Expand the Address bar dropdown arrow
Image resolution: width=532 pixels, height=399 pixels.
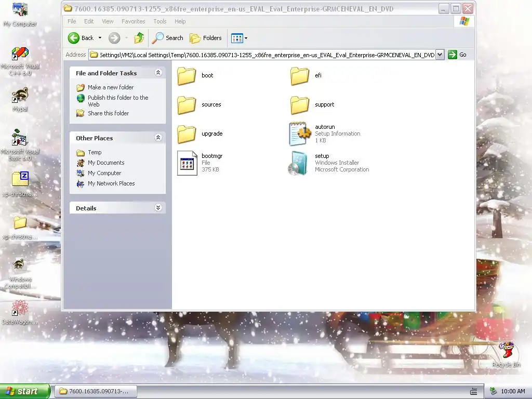[440, 55]
